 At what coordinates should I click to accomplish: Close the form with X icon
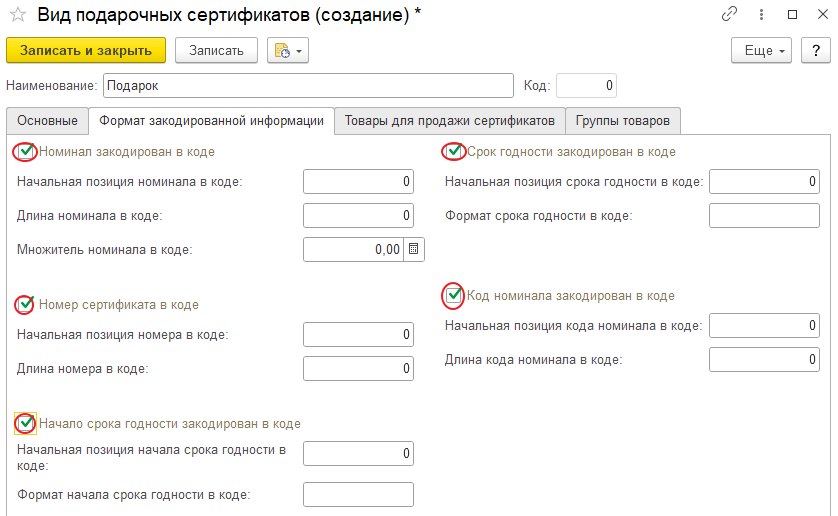click(823, 14)
